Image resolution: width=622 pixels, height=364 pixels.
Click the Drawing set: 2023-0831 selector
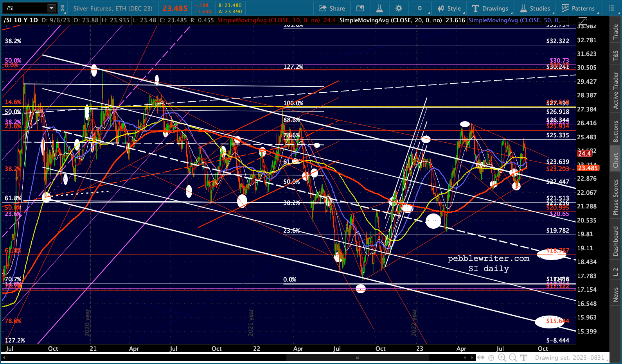(570, 358)
